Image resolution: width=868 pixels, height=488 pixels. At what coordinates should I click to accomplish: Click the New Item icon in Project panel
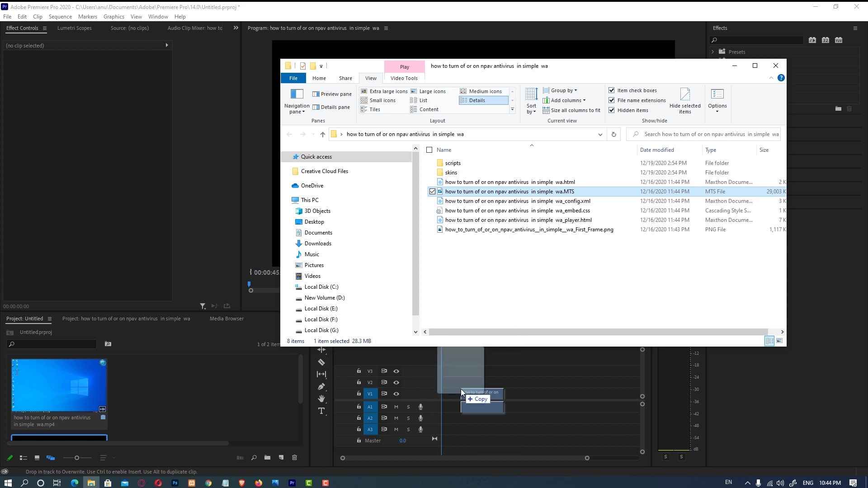[281, 458]
